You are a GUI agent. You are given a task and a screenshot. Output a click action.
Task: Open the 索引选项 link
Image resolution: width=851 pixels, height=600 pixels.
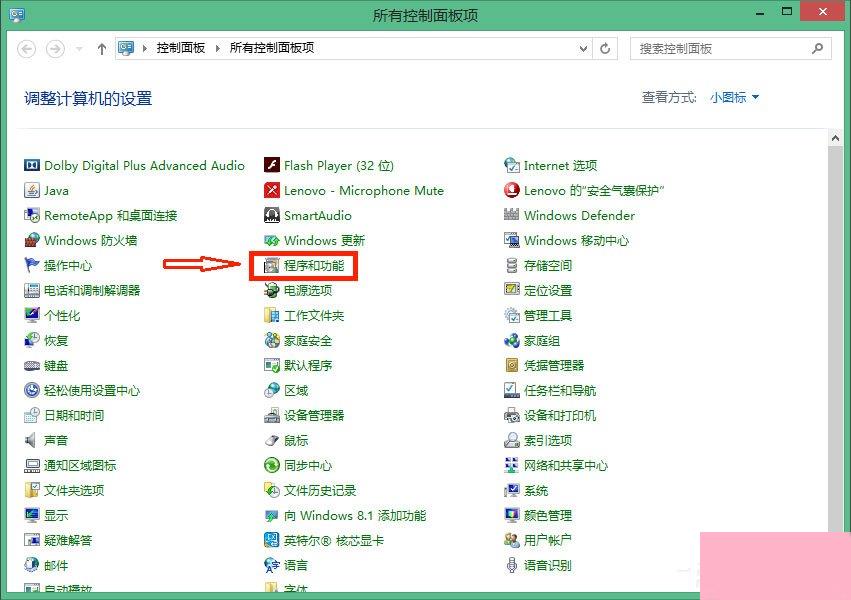coord(548,441)
